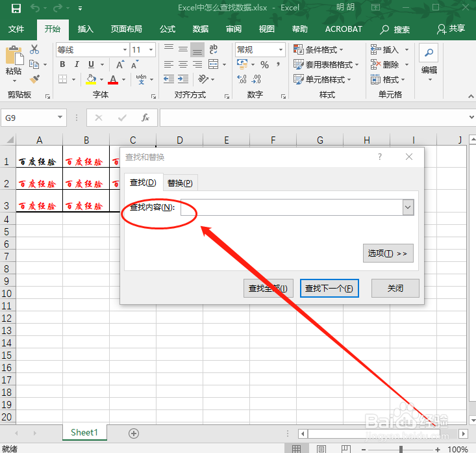Click the 选项(T) >> button
Screen dimensions: 476x453
388,253
